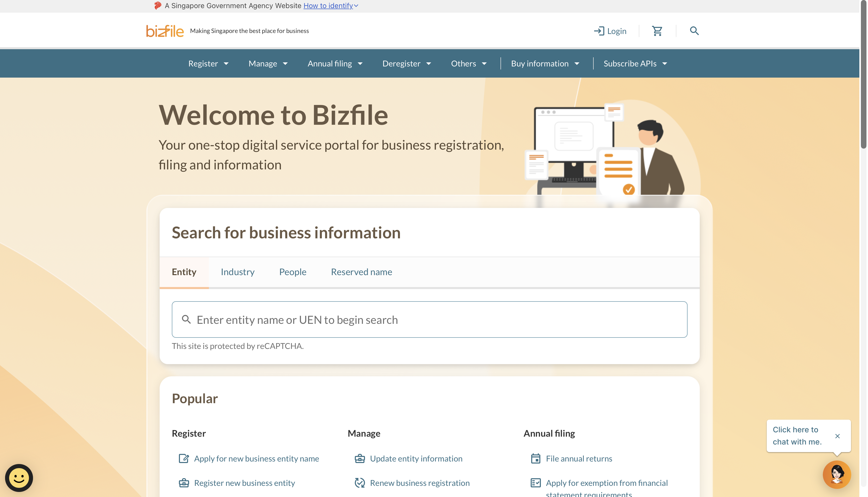The image size is (868, 497).
Task: Open Apply for exemption from financial statement requirements
Action: tap(607, 488)
